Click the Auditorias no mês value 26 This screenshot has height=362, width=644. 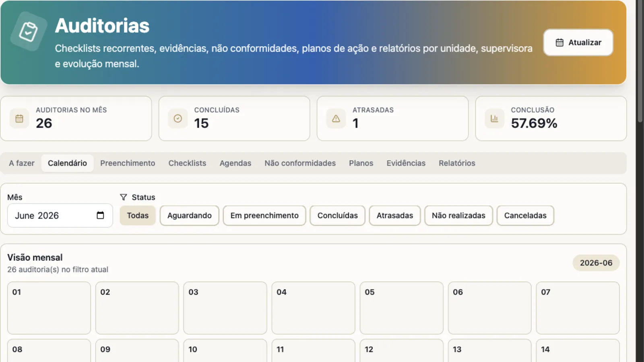44,123
